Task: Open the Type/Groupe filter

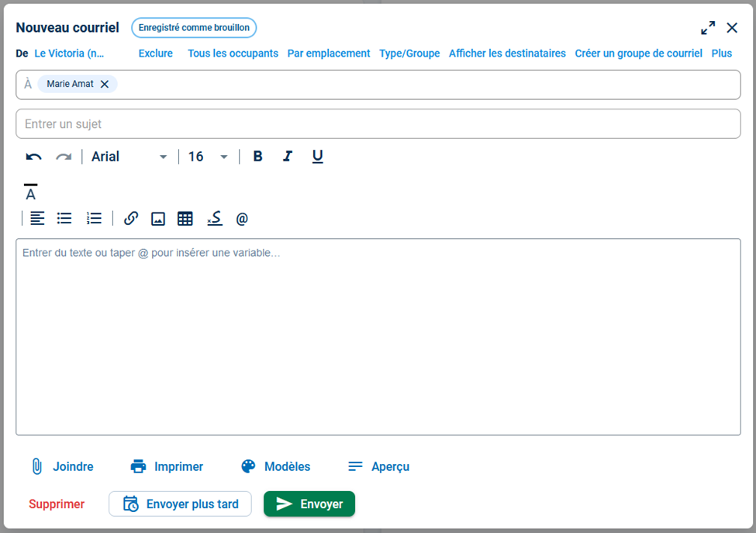Action: [x=409, y=54]
